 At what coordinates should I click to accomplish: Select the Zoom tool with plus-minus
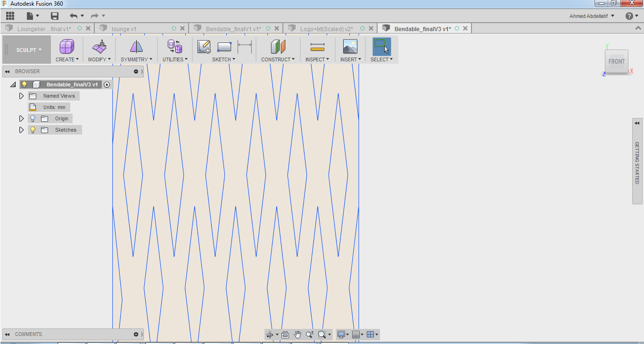(x=310, y=335)
